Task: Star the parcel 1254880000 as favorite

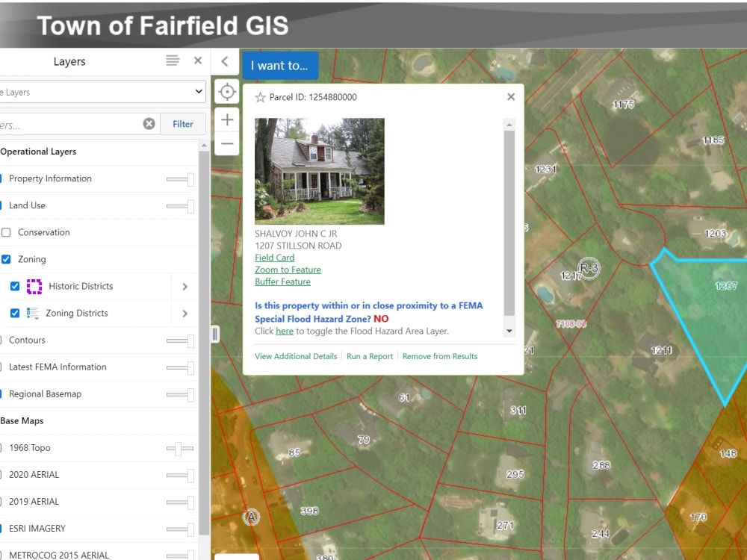Action: click(x=260, y=98)
